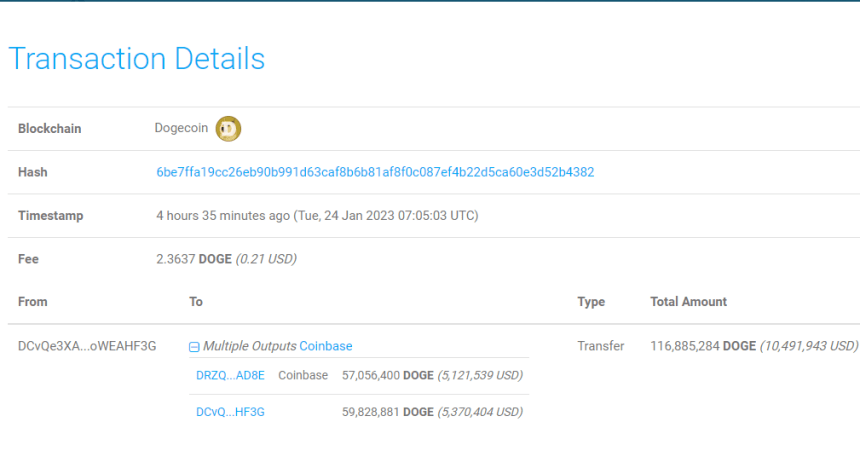Click the Coinbase label beside DRZQ...AD8E
860x474 pixels.
click(303, 375)
